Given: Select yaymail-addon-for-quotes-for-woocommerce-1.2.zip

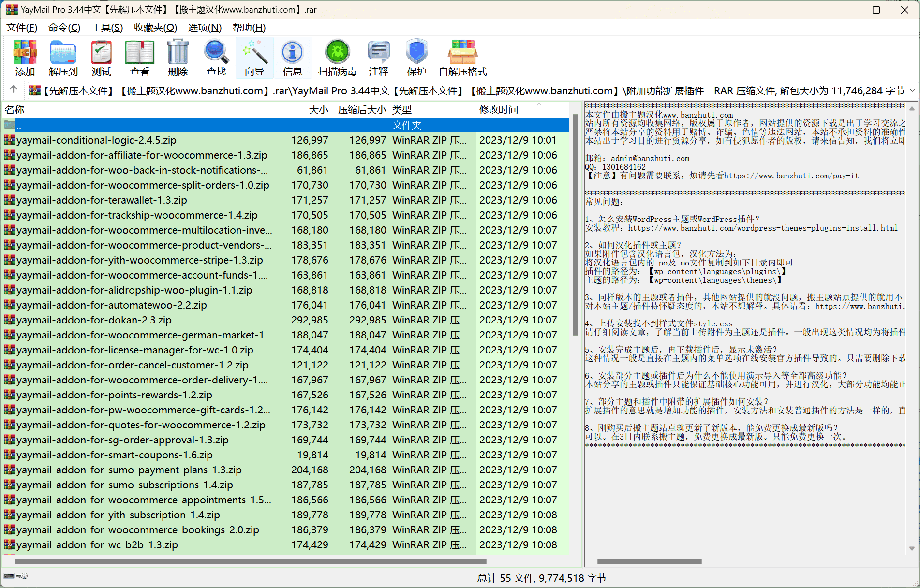Looking at the screenshot, I should click(285, 425).
